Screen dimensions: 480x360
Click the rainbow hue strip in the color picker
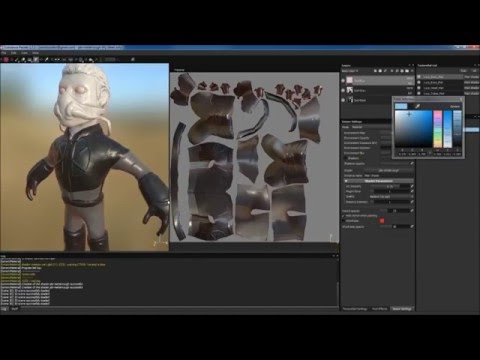tap(438, 129)
